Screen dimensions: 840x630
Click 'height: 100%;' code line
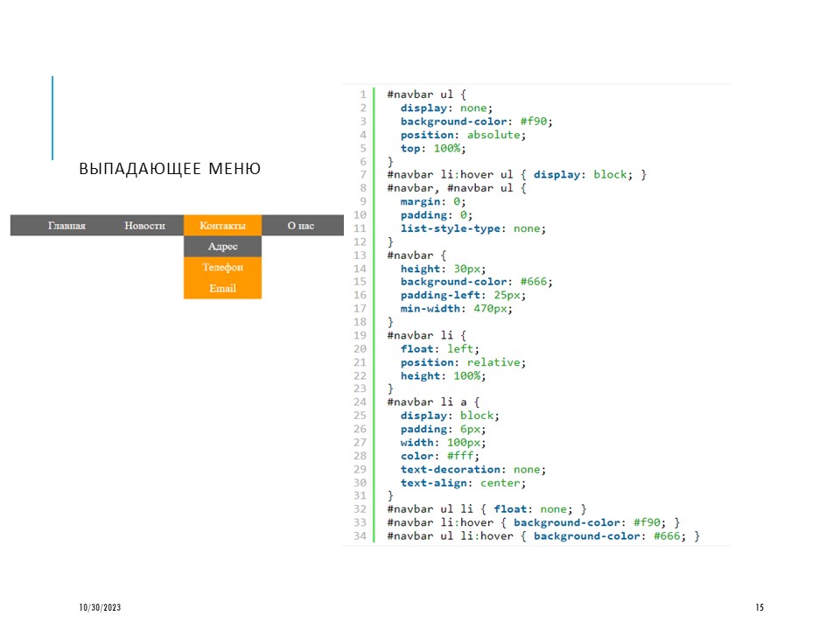pos(443,375)
